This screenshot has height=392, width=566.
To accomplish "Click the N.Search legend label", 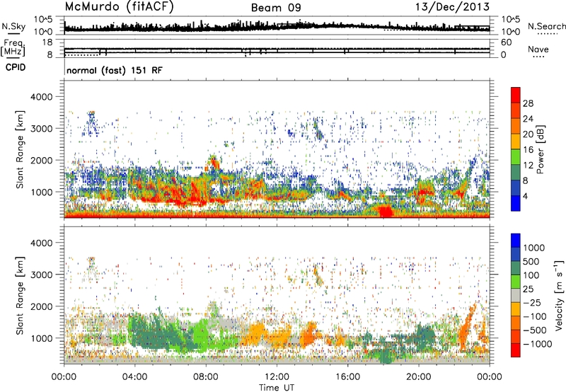I will coord(546,26).
